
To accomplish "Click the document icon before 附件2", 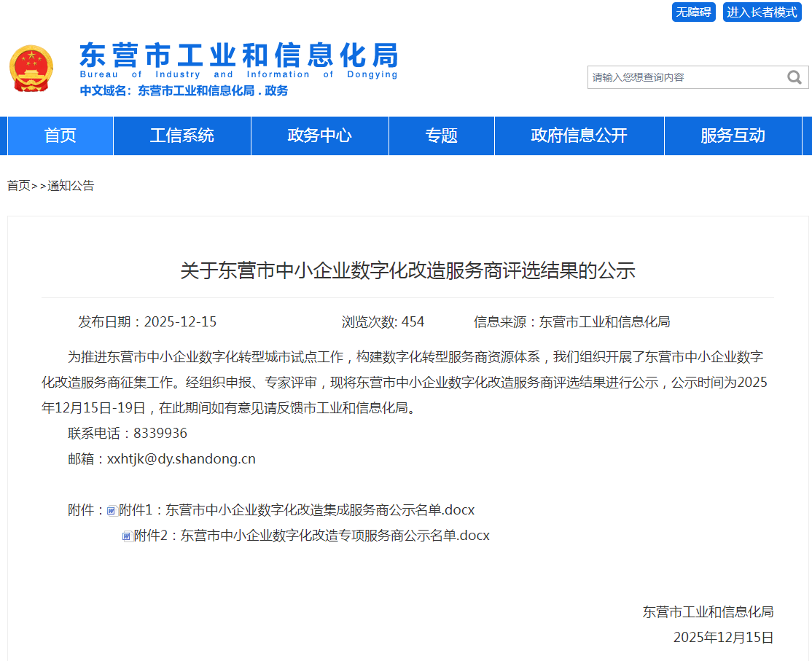I will point(126,536).
